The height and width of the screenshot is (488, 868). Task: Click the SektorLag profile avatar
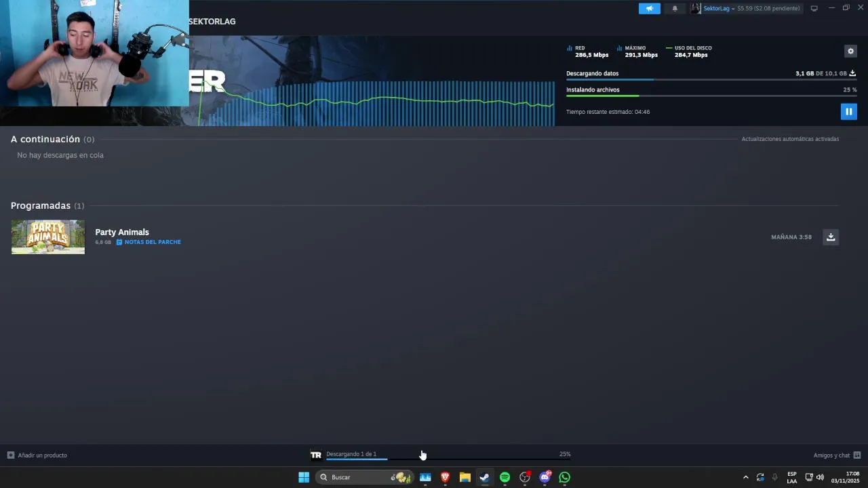click(x=695, y=8)
